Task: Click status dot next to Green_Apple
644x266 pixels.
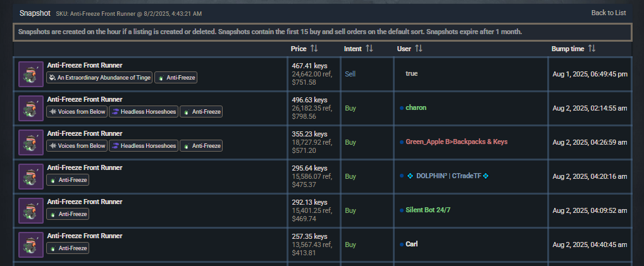Action: pyautogui.click(x=402, y=142)
